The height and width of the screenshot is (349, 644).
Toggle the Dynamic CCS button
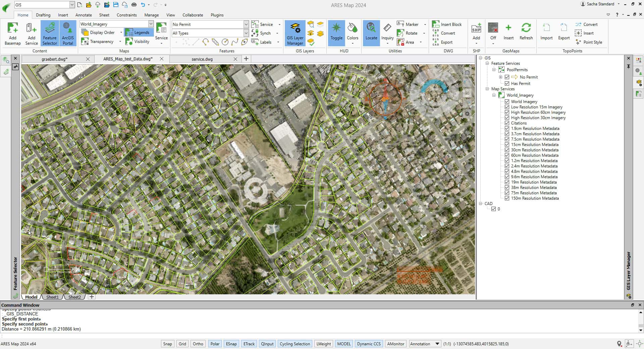click(x=369, y=344)
